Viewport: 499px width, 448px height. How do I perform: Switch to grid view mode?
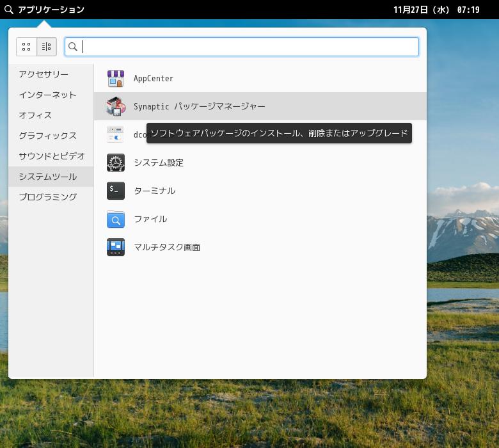click(26, 47)
